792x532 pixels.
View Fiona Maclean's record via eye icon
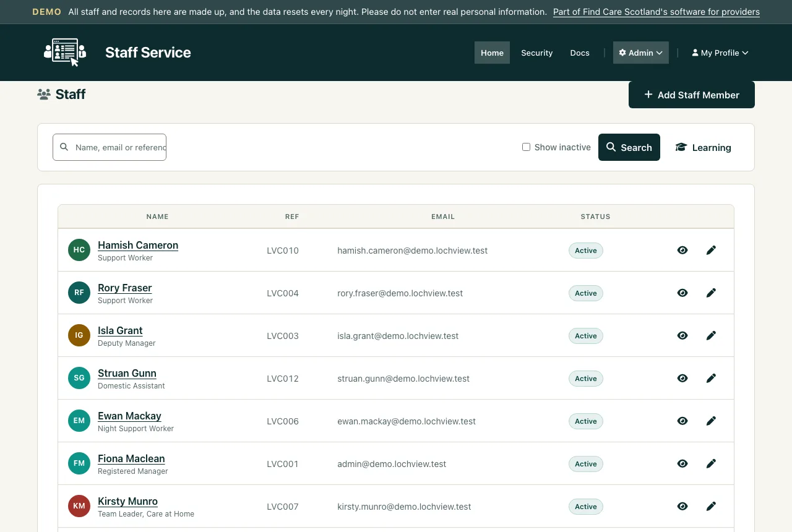[x=682, y=463]
